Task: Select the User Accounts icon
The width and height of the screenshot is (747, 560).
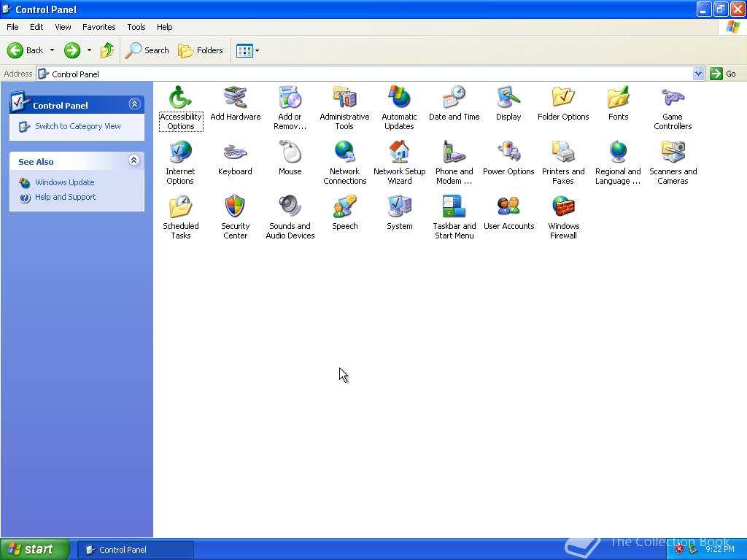Action: point(508,206)
